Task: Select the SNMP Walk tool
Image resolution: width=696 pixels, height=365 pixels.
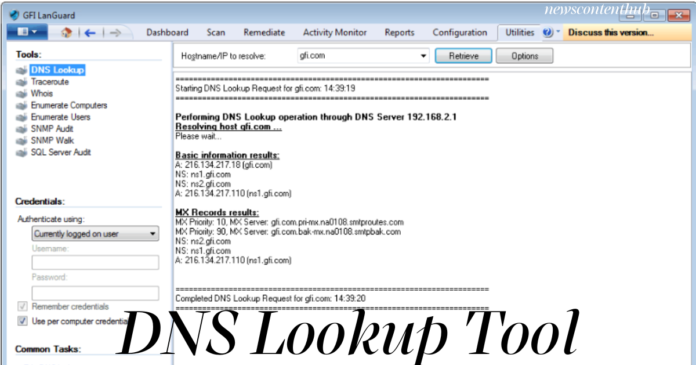Action: point(52,140)
